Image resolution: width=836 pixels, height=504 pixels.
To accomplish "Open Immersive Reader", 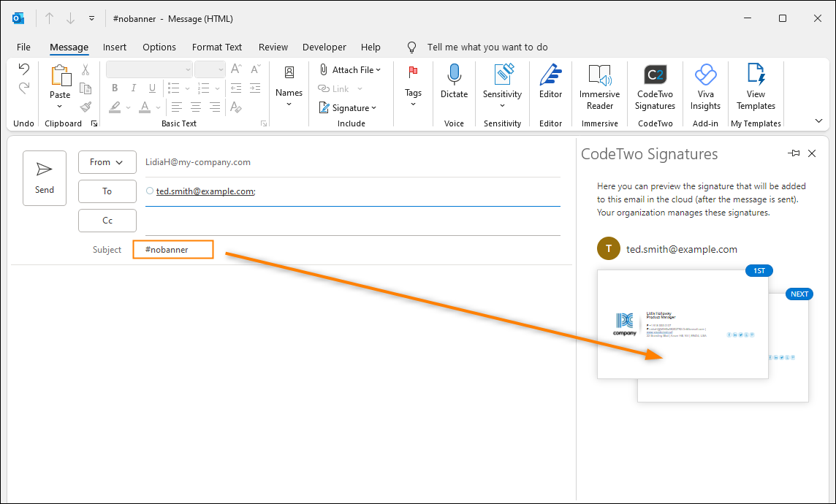I will pos(600,87).
